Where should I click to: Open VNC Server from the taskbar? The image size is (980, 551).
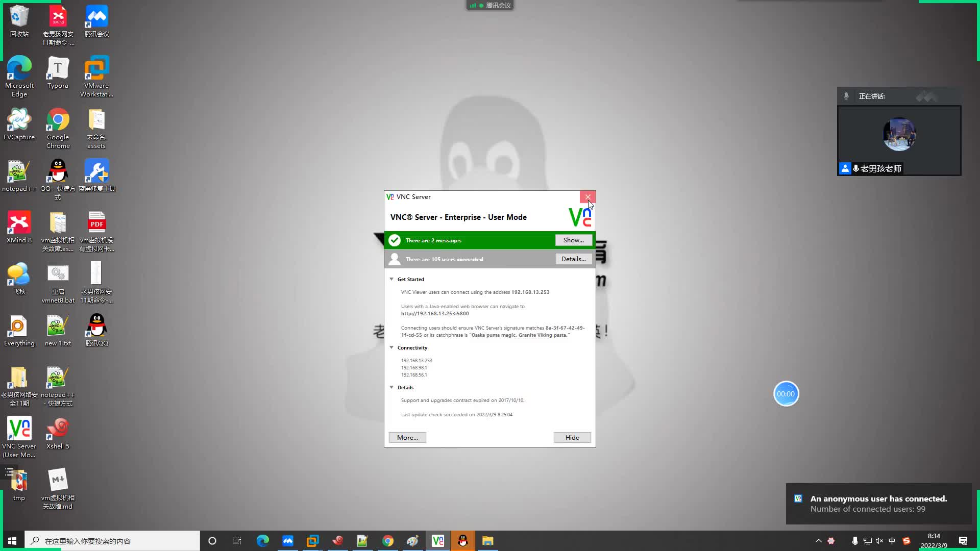coord(438,541)
